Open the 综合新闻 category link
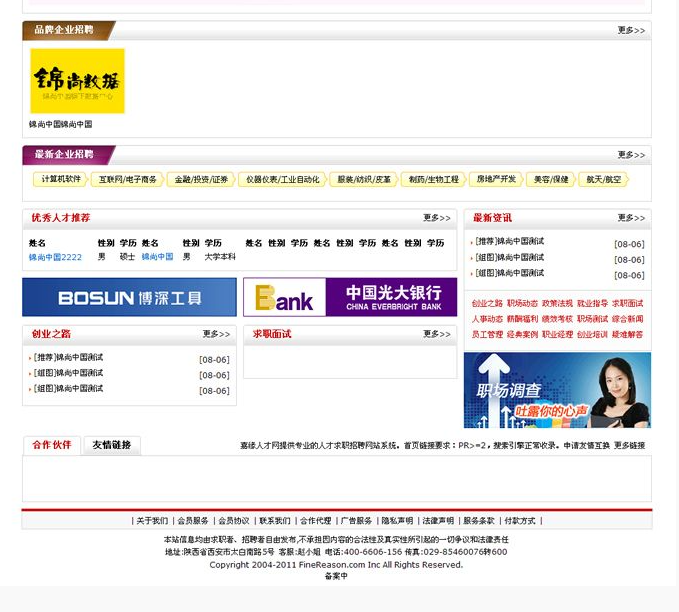679x612 pixels. click(627, 319)
